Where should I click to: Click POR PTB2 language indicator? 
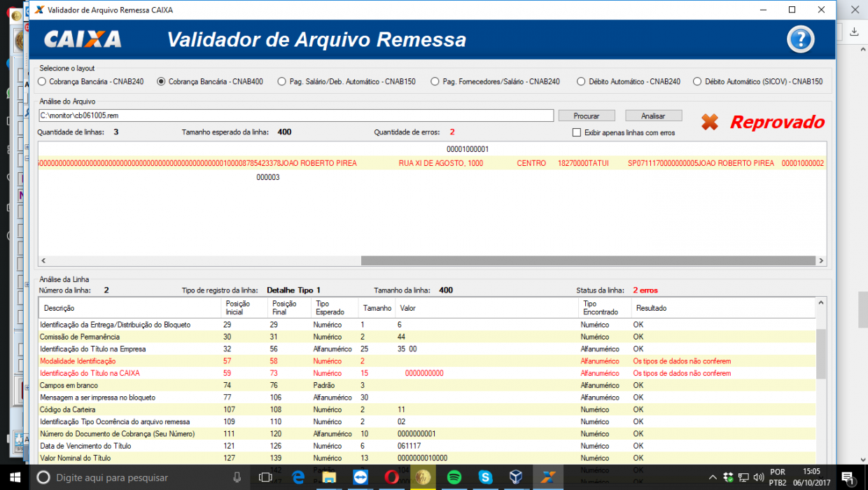click(x=778, y=477)
